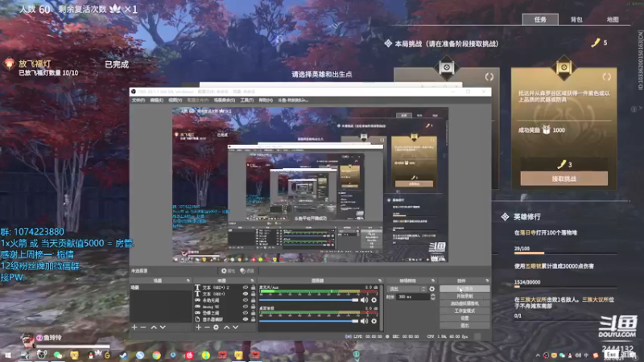The width and height of the screenshot is (644, 362).
Task: Toggle visibility of 显示器捕获 source
Action: [x=246, y=319]
